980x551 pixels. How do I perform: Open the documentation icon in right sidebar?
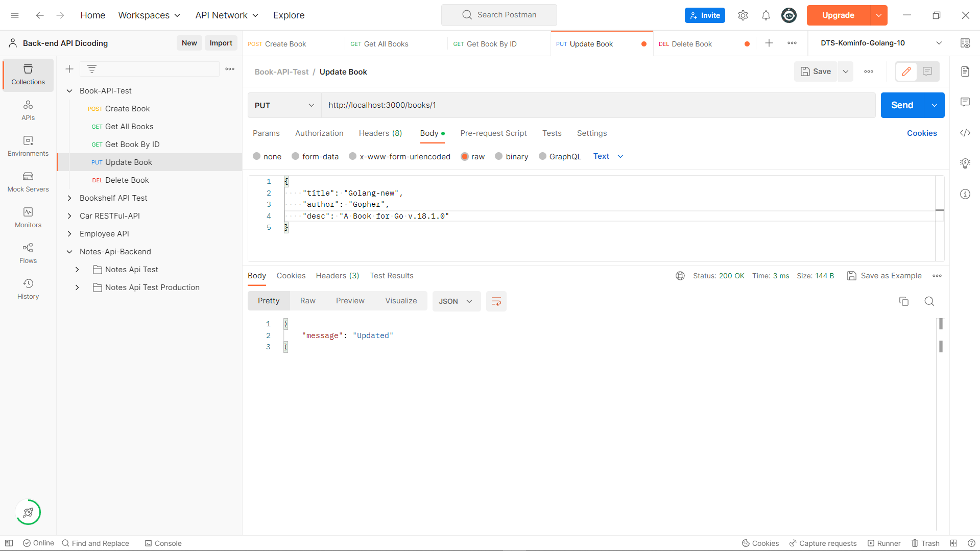[x=965, y=71]
